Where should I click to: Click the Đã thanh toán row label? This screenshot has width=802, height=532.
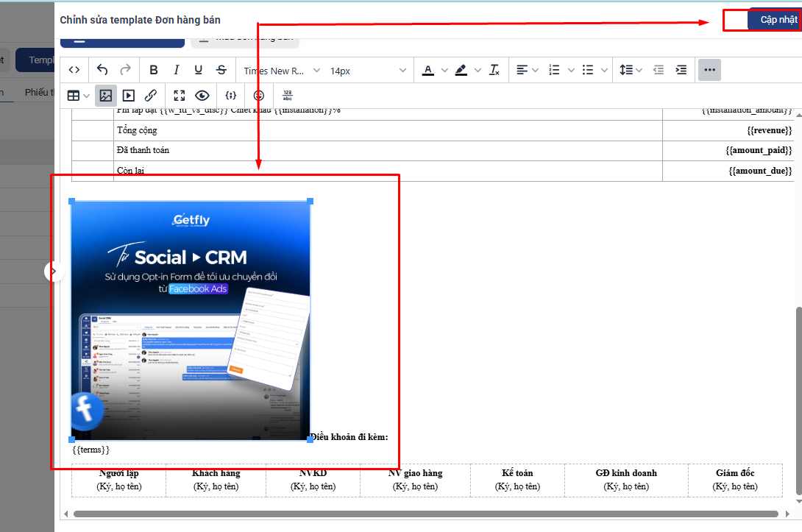click(143, 150)
